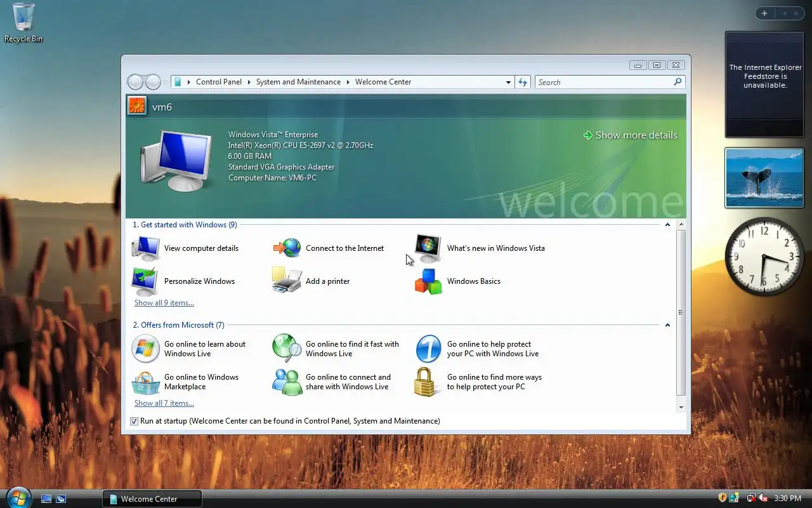Click sidebar previous gadget page arrow
This screenshot has width=812, height=508.
pos(784,13)
